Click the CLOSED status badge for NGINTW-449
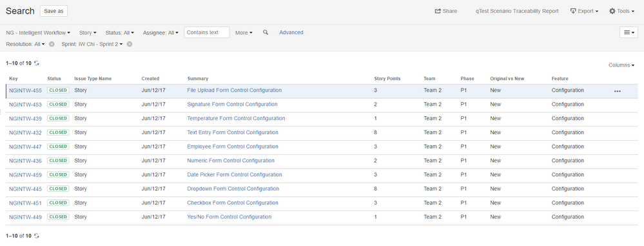Screen dimensions: 644x246 tap(58, 217)
